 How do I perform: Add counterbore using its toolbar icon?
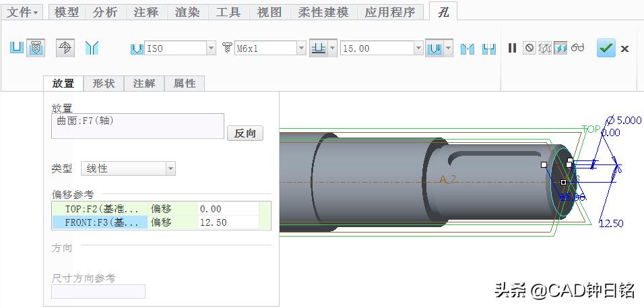(489, 49)
